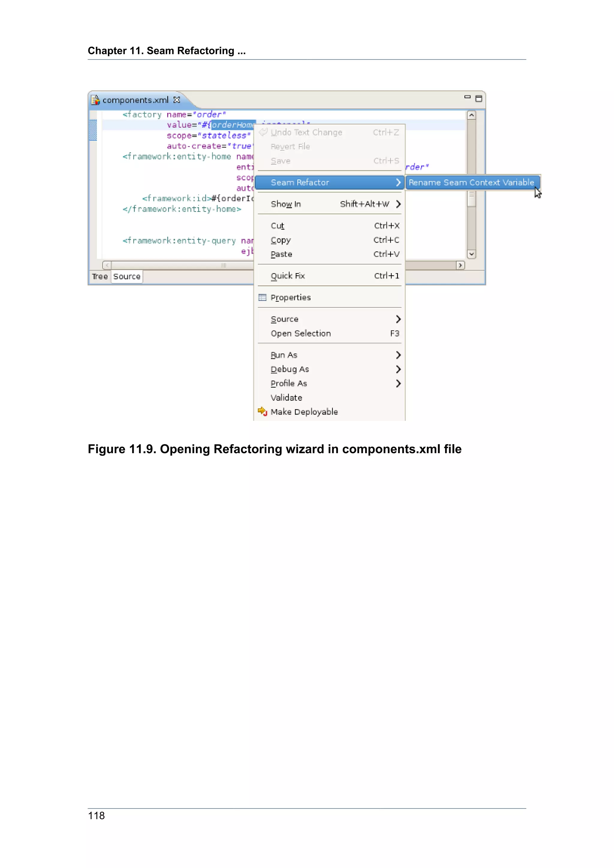Maximize the editor pane
The image size is (614, 868).
[x=479, y=99]
